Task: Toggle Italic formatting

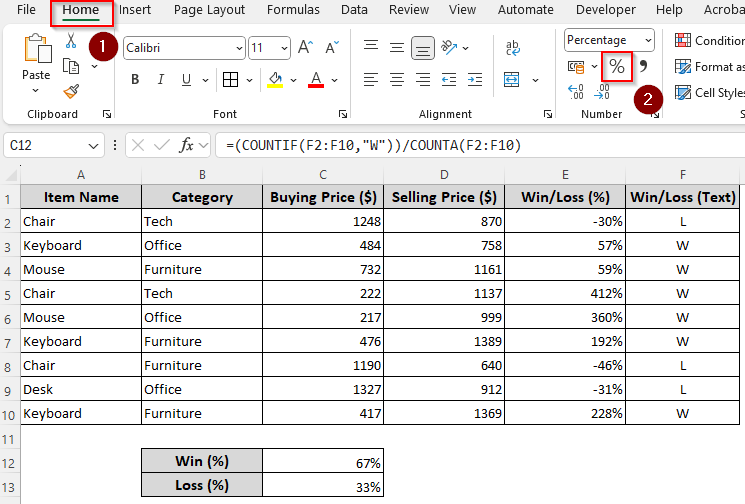Action: click(x=161, y=79)
